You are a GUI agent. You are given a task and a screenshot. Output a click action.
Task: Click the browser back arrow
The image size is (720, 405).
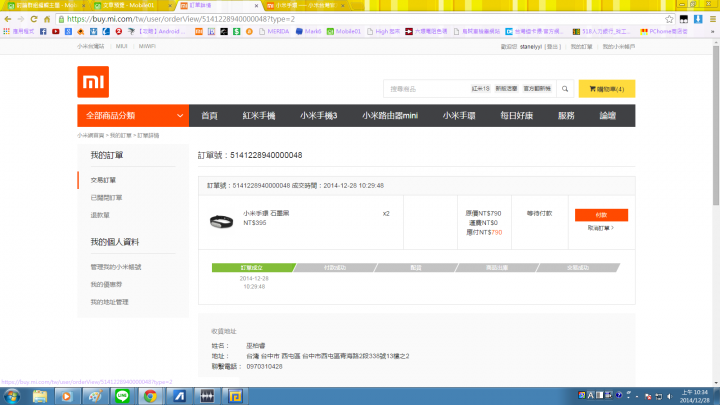(8, 19)
